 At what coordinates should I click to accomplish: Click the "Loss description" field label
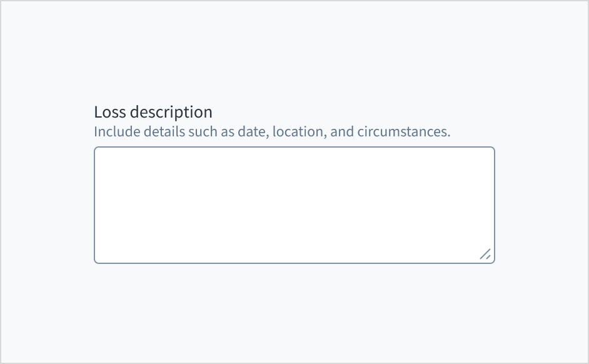(x=153, y=113)
